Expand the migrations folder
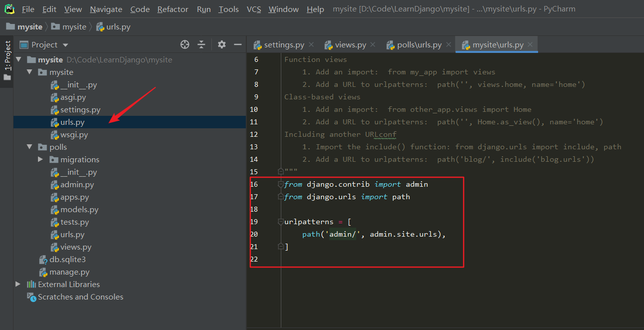The width and height of the screenshot is (644, 330). (x=40, y=159)
